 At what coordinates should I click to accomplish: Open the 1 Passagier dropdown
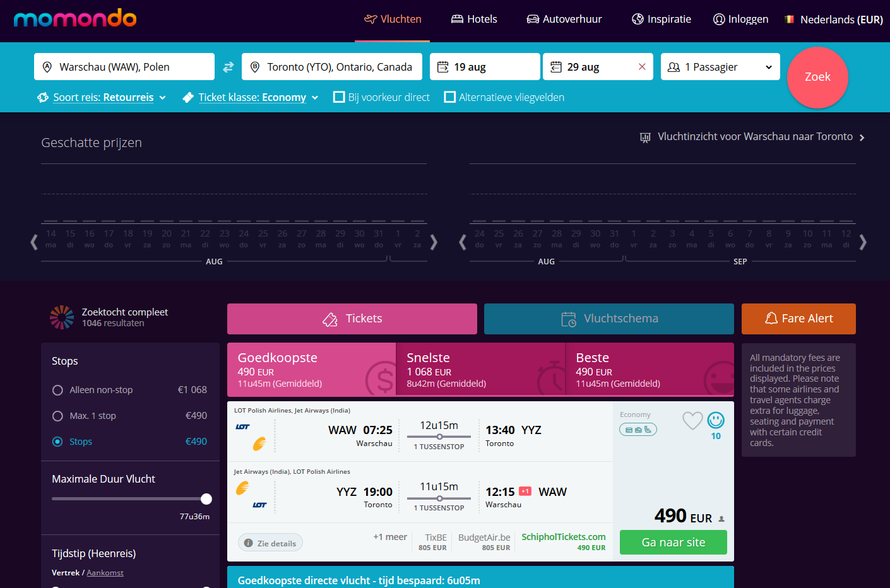pos(720,67)
